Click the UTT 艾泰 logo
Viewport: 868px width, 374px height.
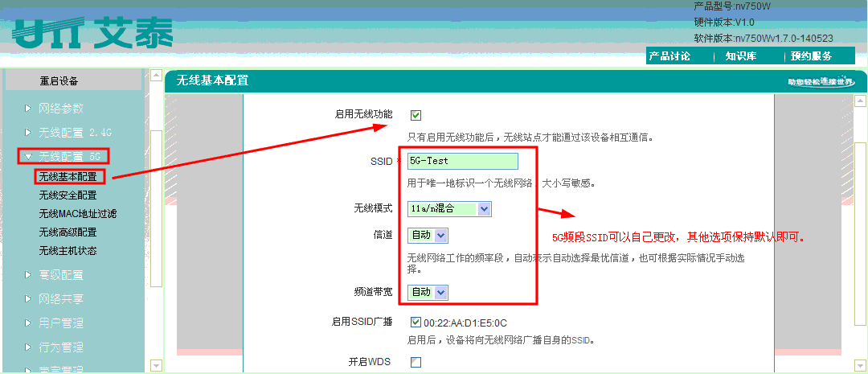click(92, 34)
